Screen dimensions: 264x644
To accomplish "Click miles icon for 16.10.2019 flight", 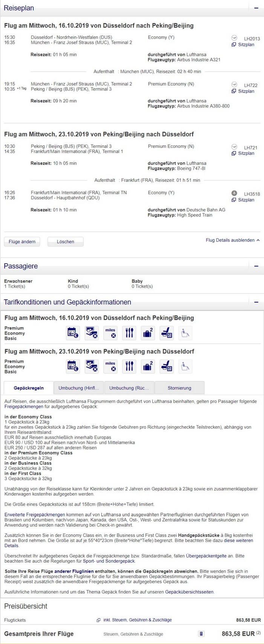I will click(111, 333).
